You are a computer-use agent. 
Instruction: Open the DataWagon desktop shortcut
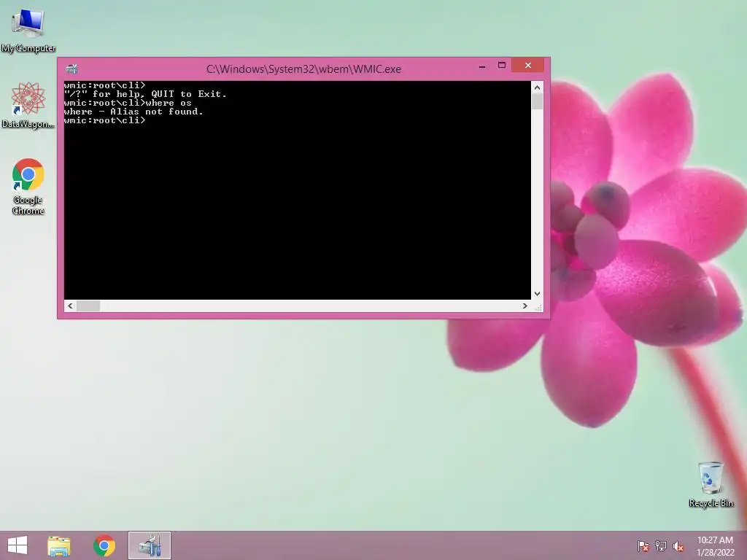click(x=28, y=105)
